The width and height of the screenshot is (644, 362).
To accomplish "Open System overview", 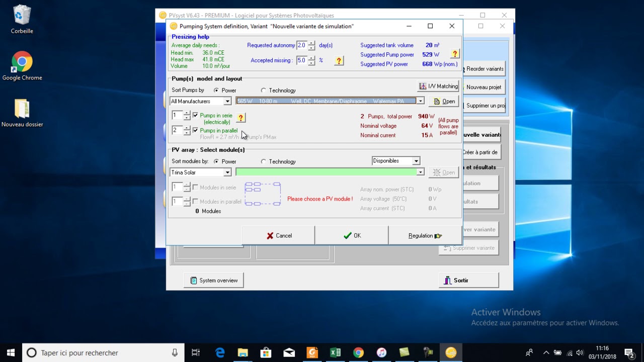I will [214, 281].
